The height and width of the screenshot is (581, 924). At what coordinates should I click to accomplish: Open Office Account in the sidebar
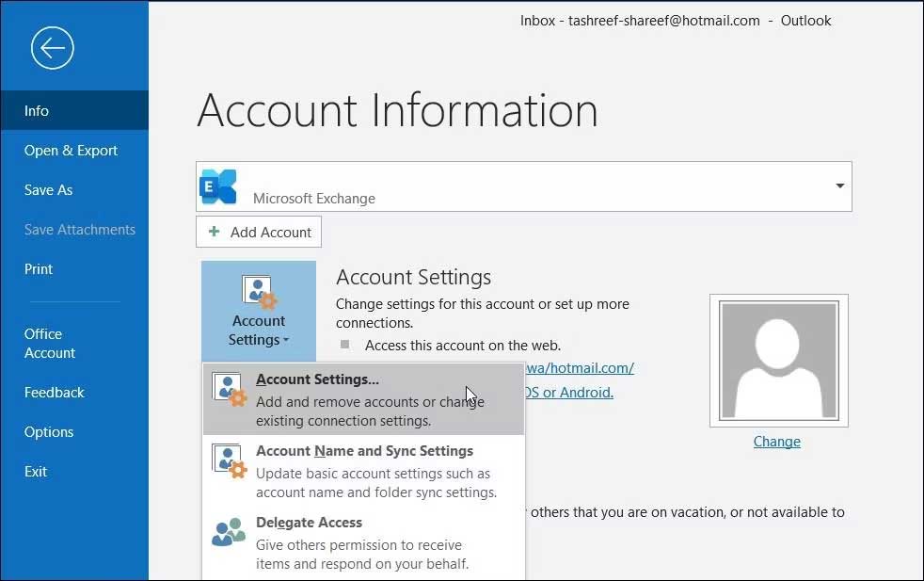coord(50,344)
